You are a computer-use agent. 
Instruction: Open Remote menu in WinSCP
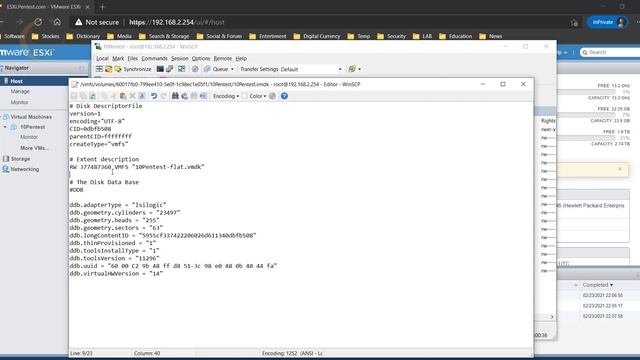222,58
